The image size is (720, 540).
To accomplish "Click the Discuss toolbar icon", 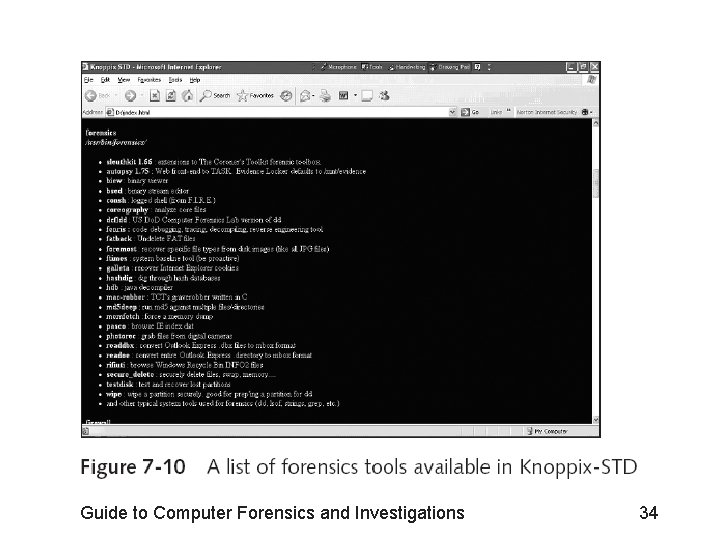I will click(366, 96).
